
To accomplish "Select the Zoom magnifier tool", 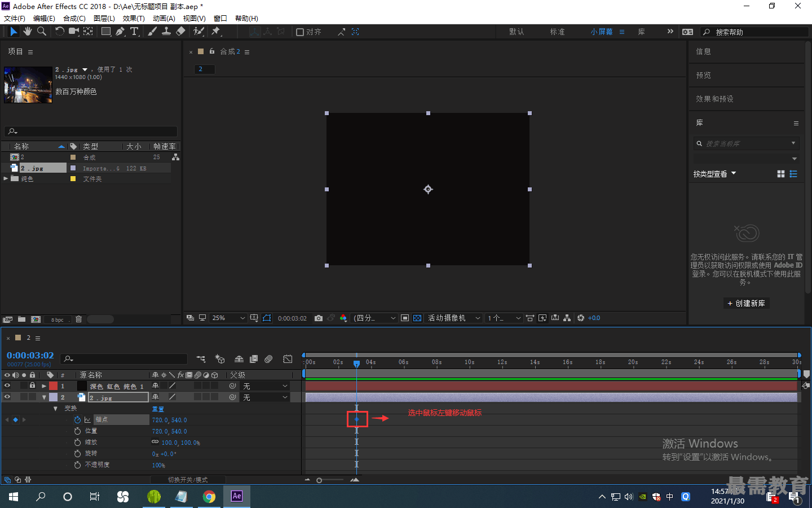I will tap(42, 32).
